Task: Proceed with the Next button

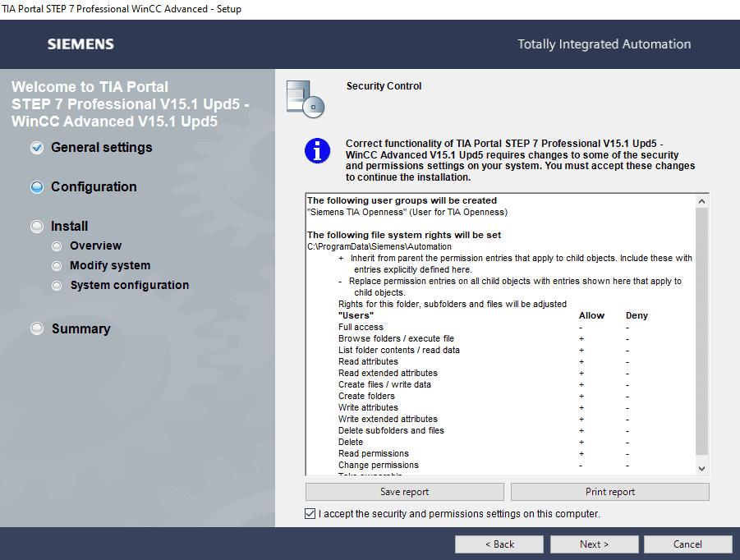Action: (x=594, y=544)
